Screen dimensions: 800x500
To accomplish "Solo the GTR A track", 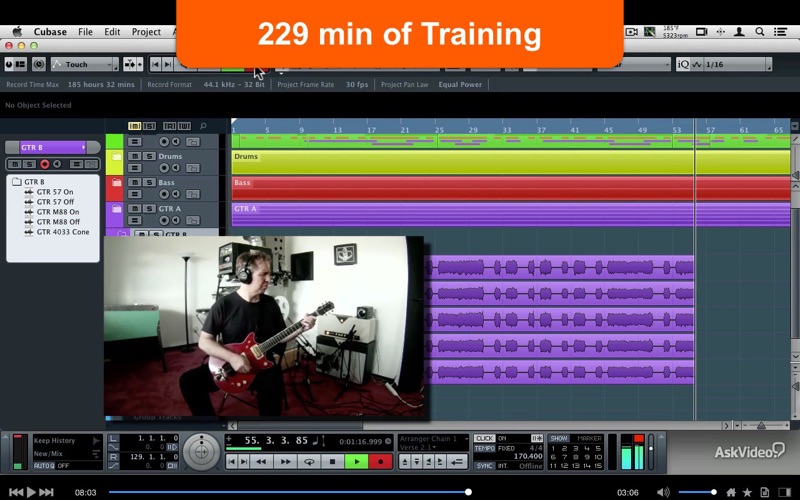I will [149, 209].
